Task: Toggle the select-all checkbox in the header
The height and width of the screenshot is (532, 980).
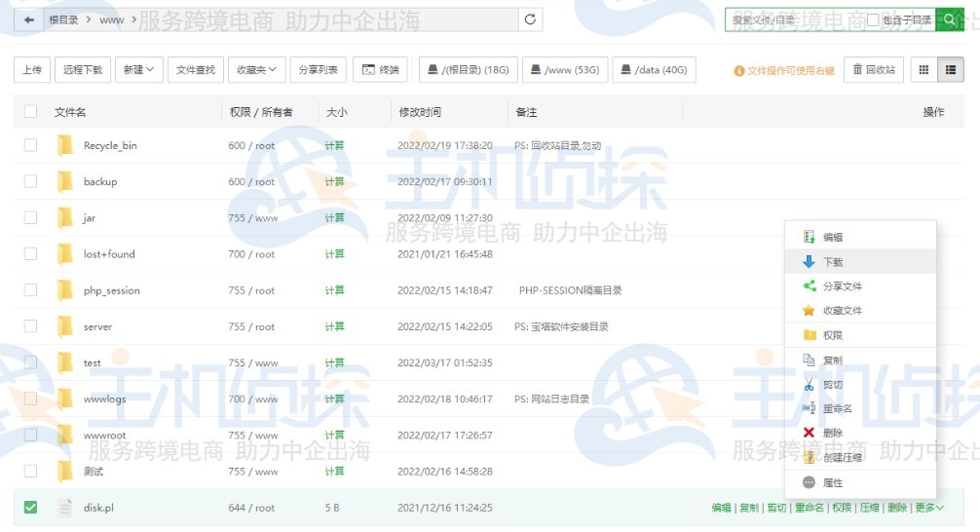Action: [x=30, y=112]
